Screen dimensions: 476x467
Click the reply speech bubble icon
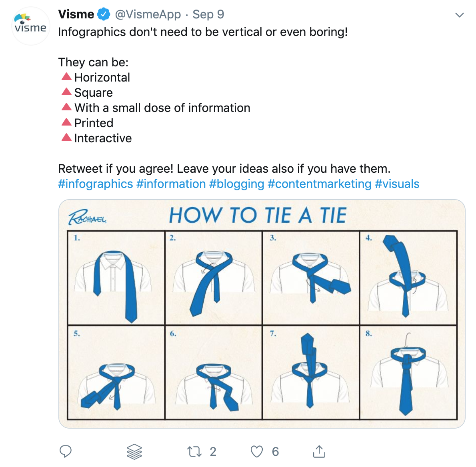pos(65,451)
